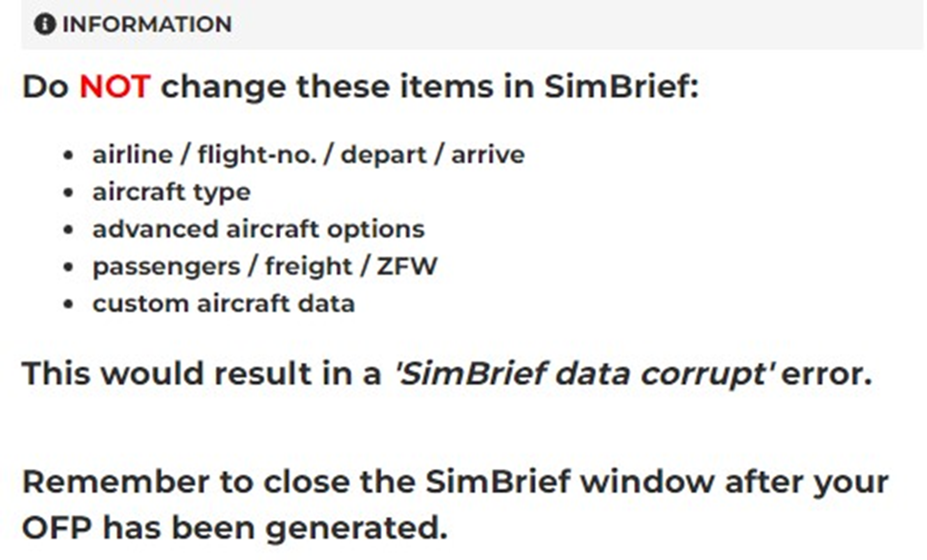Click the 'Remember to close the SimBrief window' line
The width and height of the screenshot is (927, 560).
pos(455,482)
